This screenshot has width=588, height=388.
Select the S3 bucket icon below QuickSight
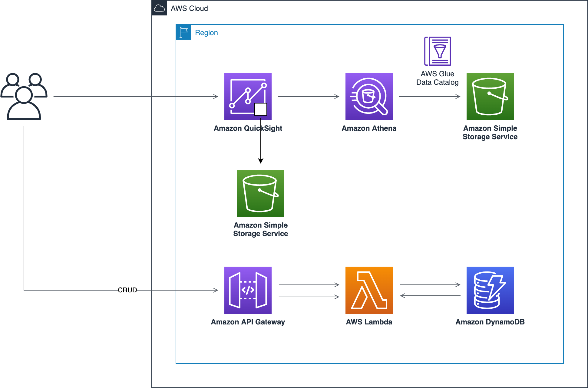pyautogui.click(x=260, y=193)
